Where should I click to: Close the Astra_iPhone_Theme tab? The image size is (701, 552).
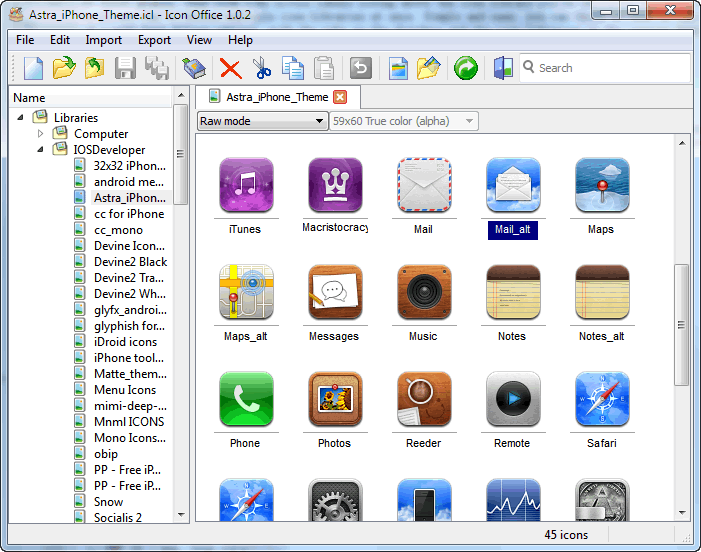[340, 97]
